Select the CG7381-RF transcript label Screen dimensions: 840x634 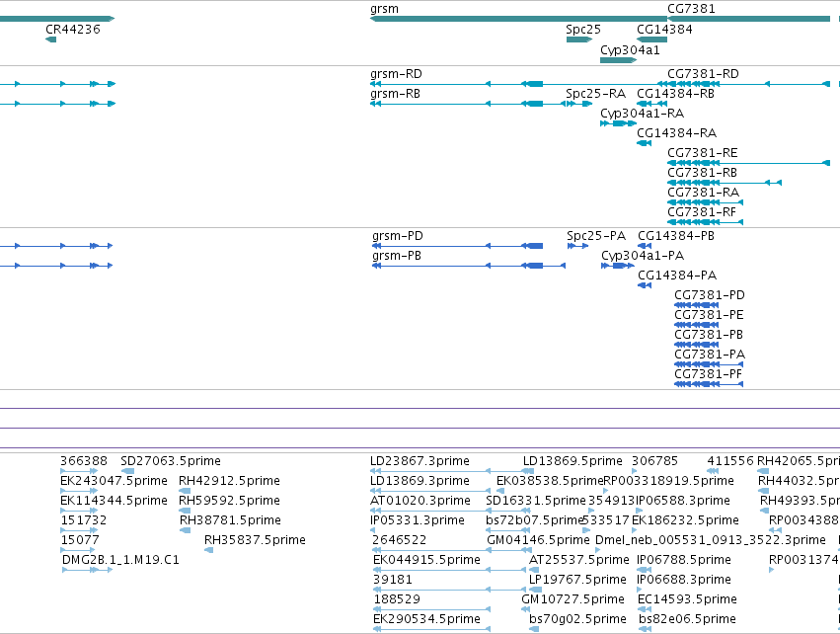pyautogui.click(x=702, y=212)
